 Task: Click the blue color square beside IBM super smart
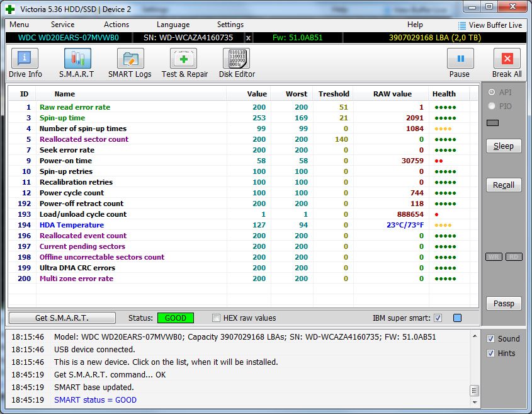coord(457,318)
